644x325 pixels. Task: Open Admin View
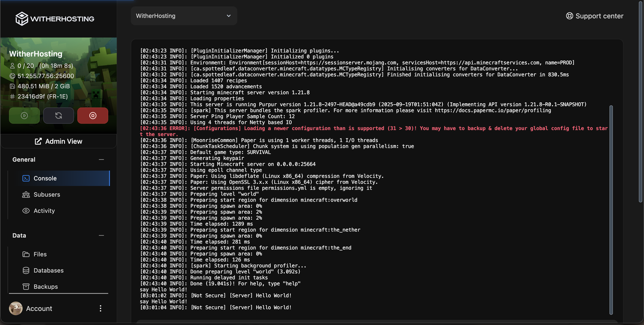tap(58, 142)
